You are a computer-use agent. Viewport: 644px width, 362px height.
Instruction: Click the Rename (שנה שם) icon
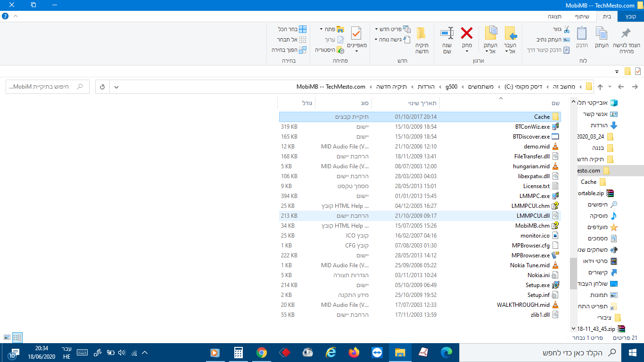coord(447,33)
